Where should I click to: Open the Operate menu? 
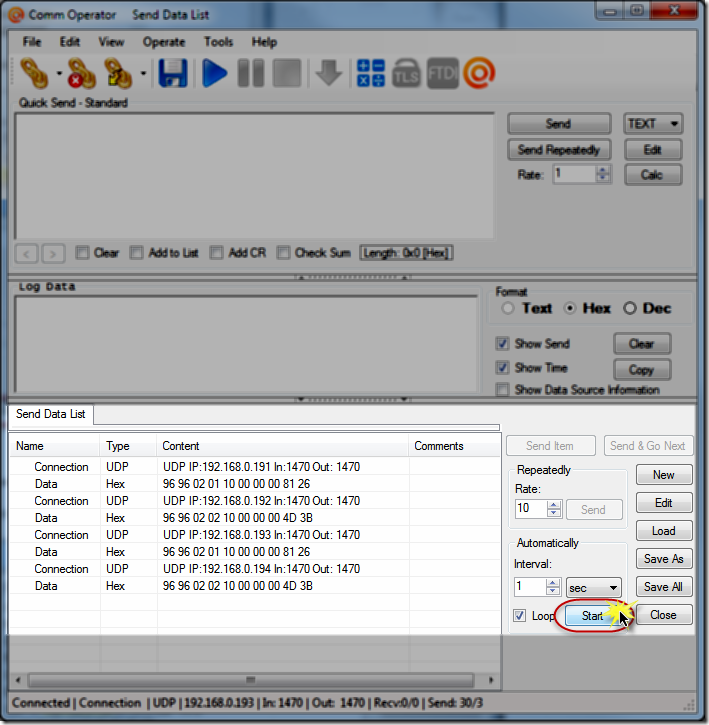point(164,42)
